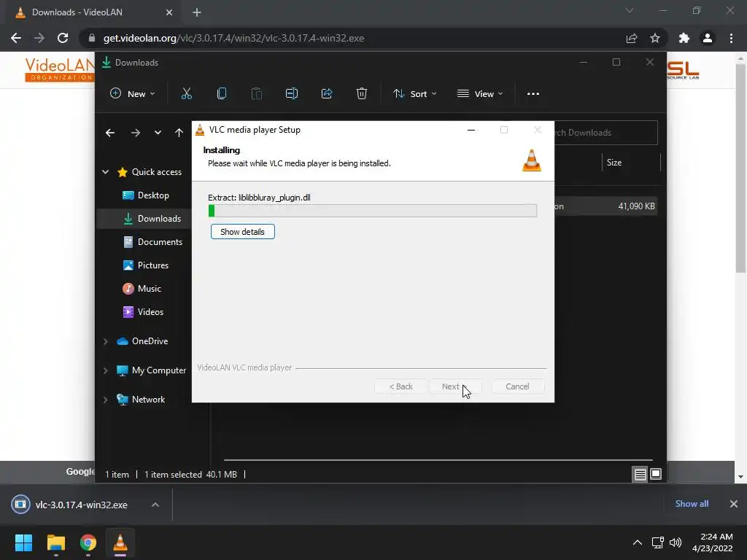Click the VideoLAN Organization logo
Viewport: 747px width, 560px height.
[x=60, y=70]
